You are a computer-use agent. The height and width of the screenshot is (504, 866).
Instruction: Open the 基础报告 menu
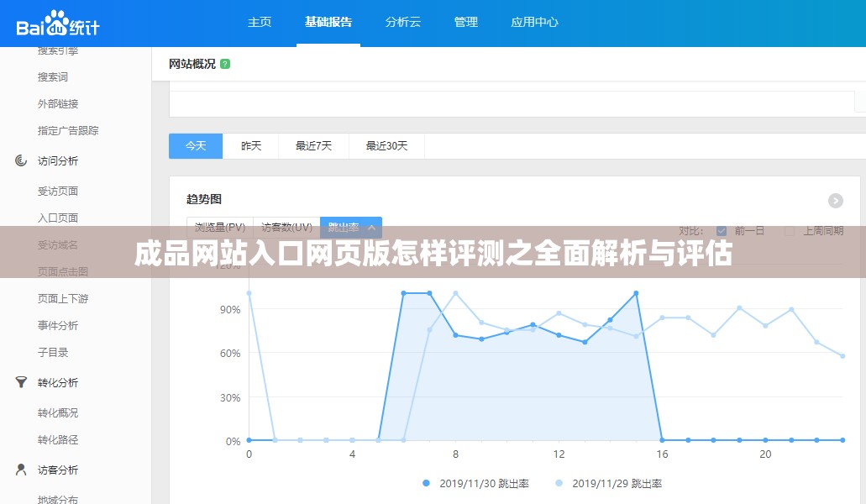coord(328,22)
